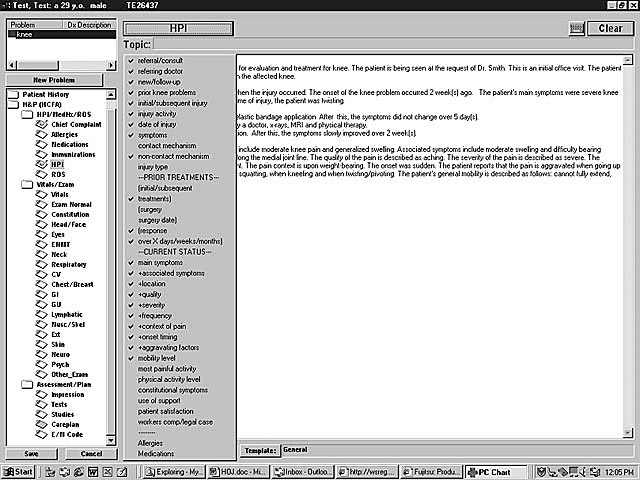
Task: Click navigation tree scroll down arrow
Action: tap(111, 440)
